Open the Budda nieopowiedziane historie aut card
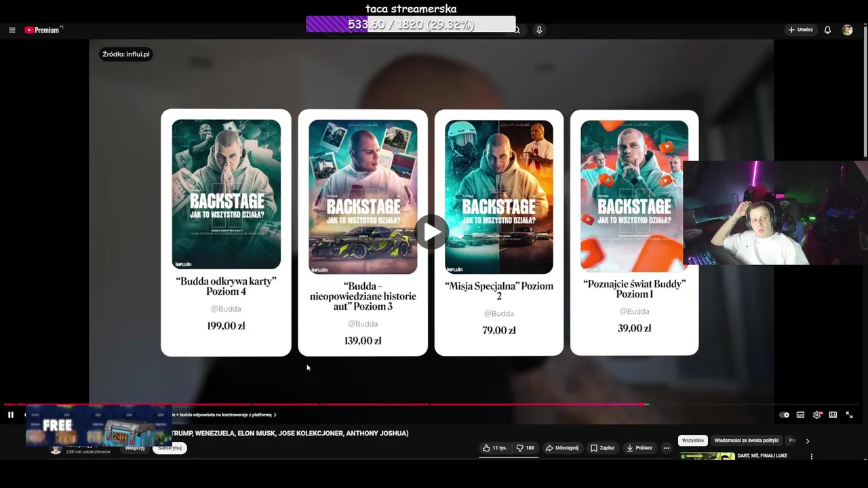Screen dimensions: 868x488 (363, 232)
